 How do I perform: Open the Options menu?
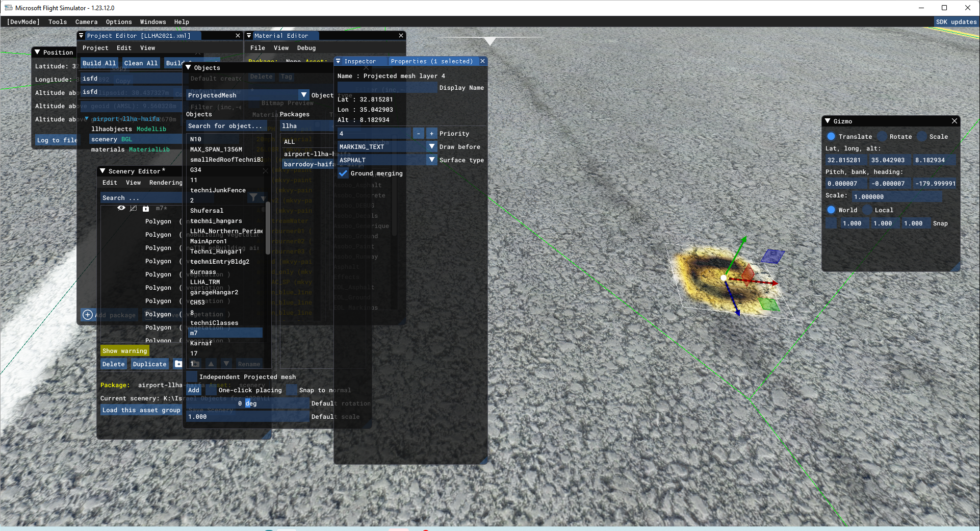119,22
